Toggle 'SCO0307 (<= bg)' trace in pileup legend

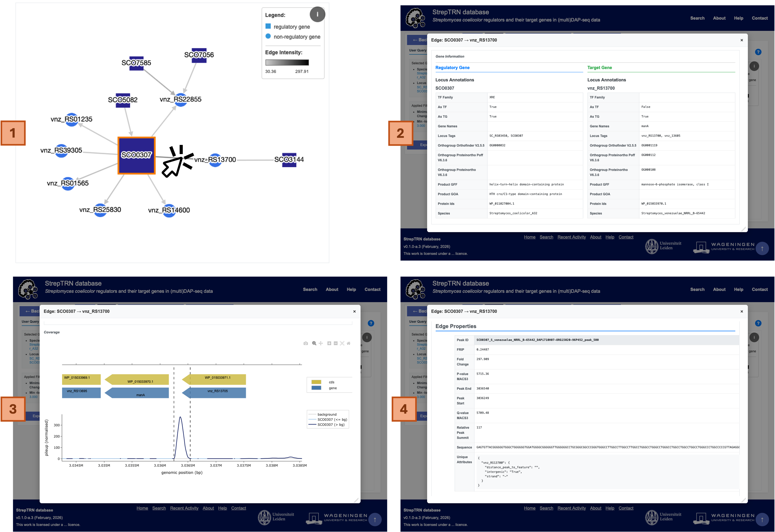327,420
